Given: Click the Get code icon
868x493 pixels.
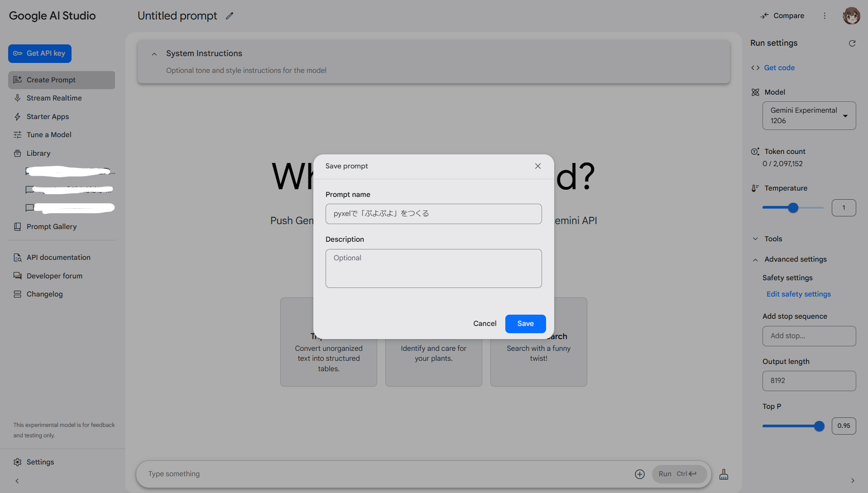Looking at the screenshot, I should [755, 67].
